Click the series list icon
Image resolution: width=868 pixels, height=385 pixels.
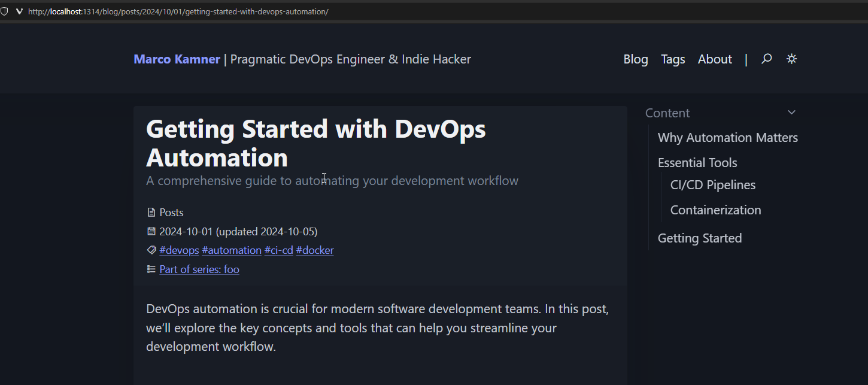point(151,269)
